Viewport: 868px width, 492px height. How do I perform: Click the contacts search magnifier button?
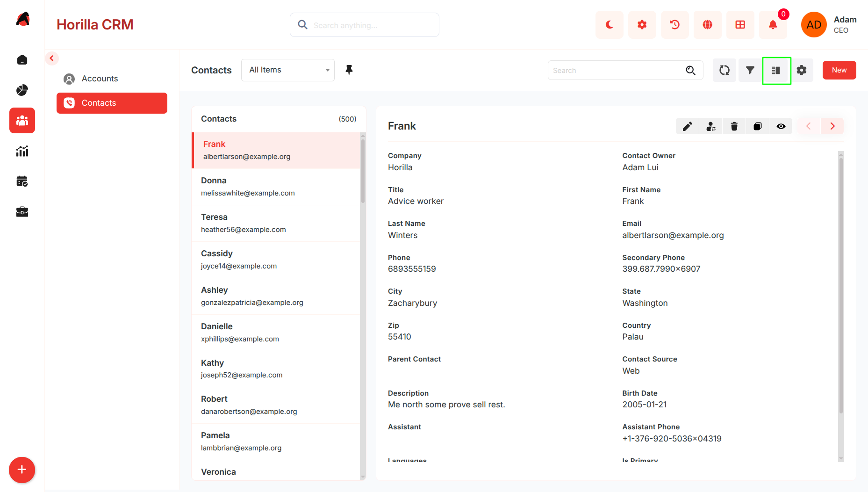point(690,70)
